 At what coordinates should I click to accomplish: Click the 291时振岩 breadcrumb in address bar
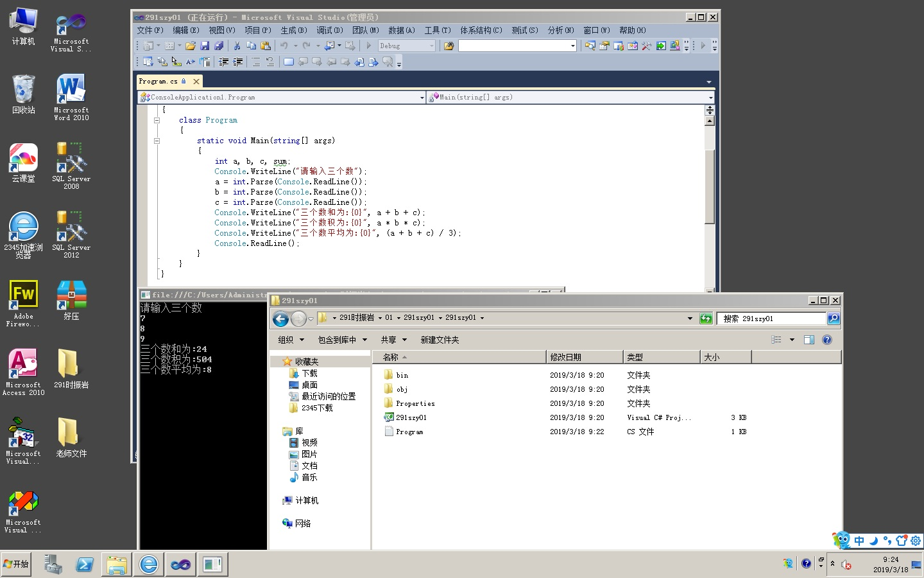357,318
